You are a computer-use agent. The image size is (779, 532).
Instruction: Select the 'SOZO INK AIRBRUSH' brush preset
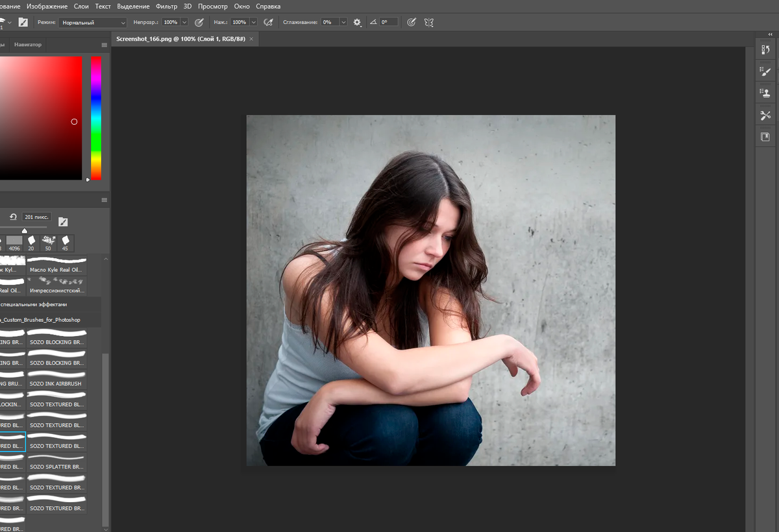coord(57,380)
